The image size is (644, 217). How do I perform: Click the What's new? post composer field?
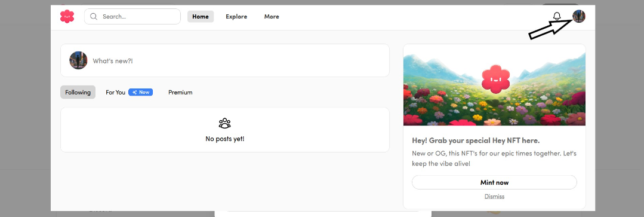(224, 60)
